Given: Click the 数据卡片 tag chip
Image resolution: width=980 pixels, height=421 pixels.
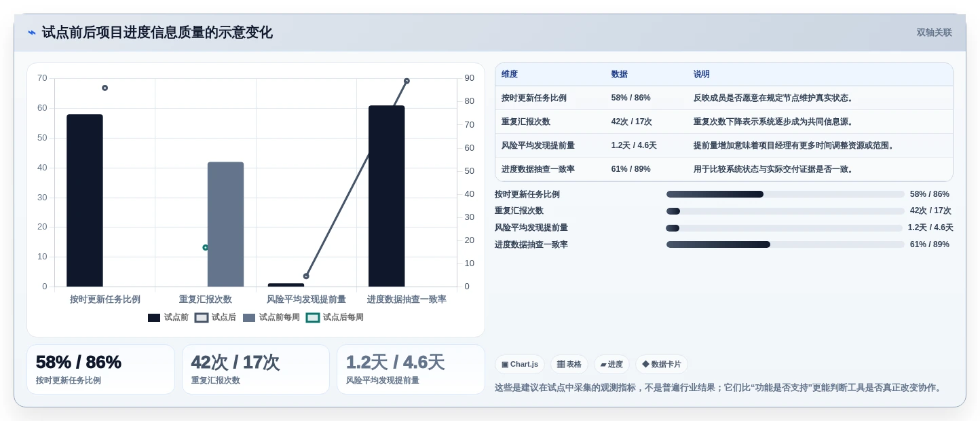Looking at the screenshot, I should [x=662, y=365].
